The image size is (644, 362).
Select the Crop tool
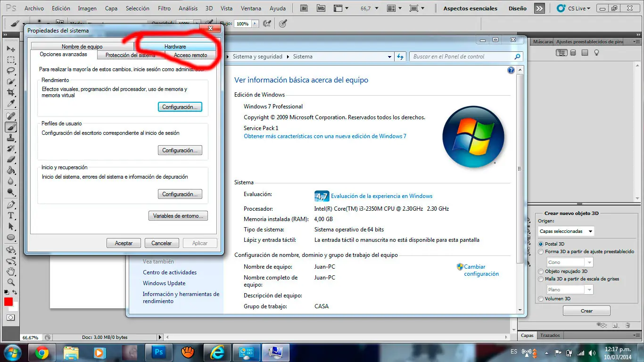coord(11,93)
